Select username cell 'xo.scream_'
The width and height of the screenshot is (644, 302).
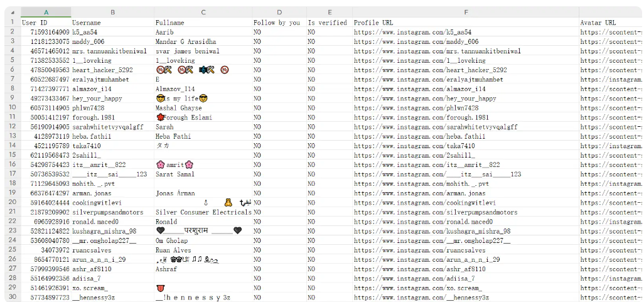[x=112, y=288]
